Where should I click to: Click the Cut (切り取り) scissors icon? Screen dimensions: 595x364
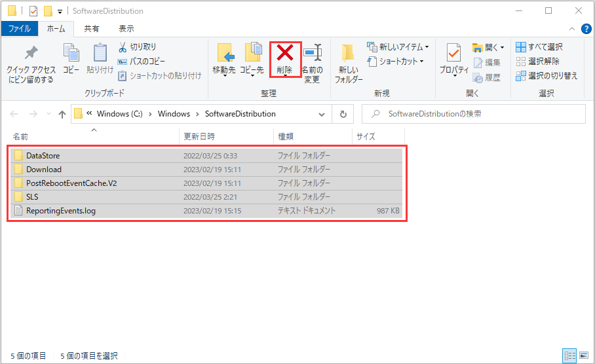click(x=123, y=47)
